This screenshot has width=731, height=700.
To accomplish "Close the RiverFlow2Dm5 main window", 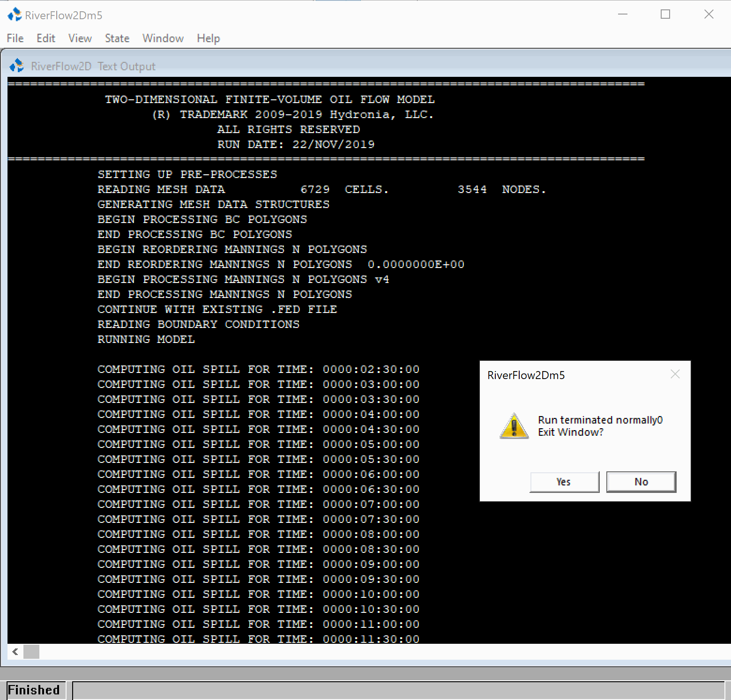I will (x=709, y=15).
